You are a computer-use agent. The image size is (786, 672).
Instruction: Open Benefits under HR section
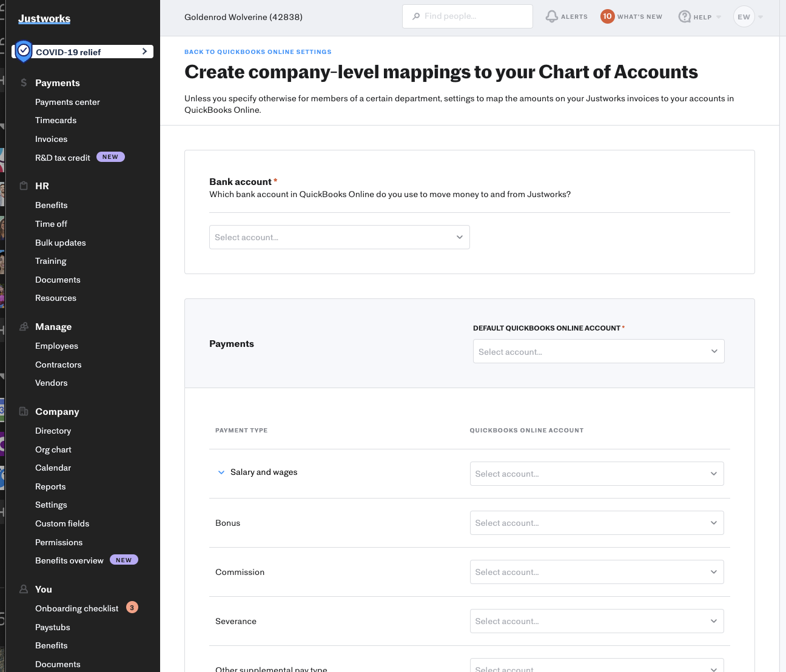click(x=52, y=205)
